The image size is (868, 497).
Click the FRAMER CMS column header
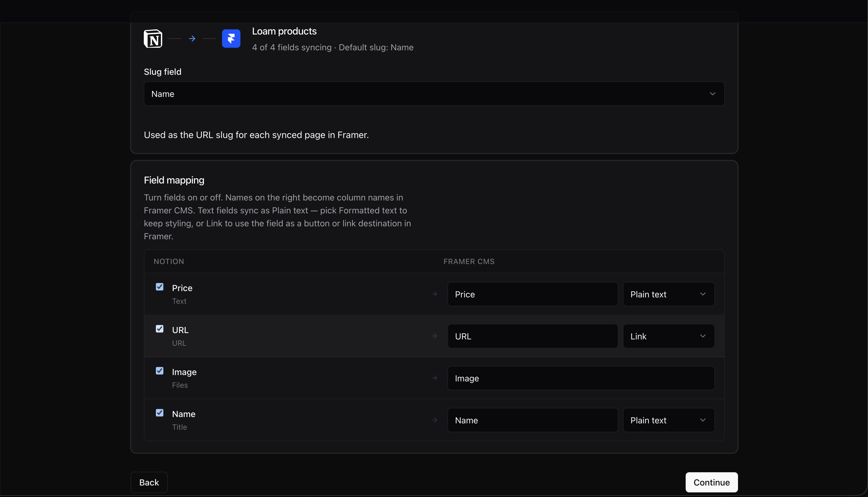point(469,261)
